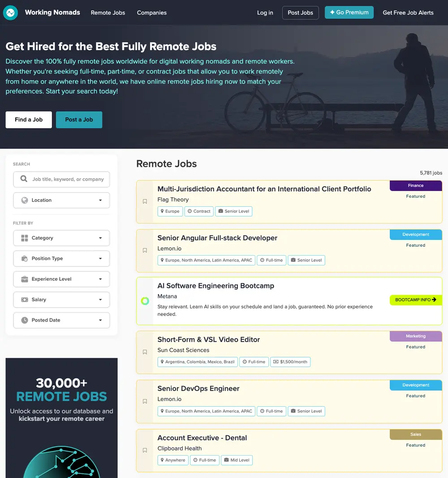Click the globe icon in Location filter
This screenshot has height=478, width=448.
tap(25, 200)
